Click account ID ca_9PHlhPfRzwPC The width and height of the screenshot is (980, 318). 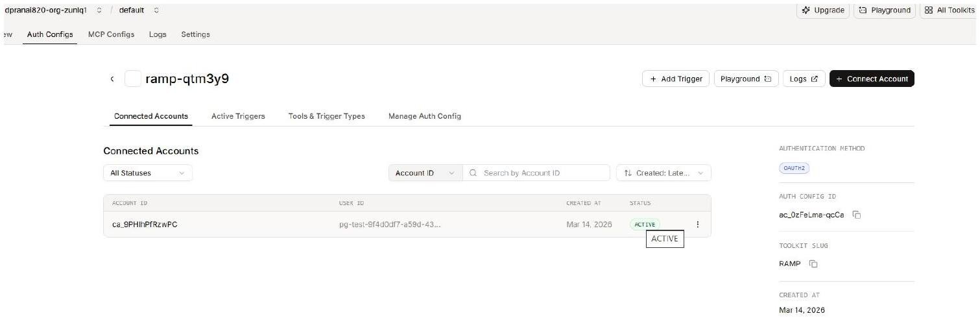tap(145, 225)
